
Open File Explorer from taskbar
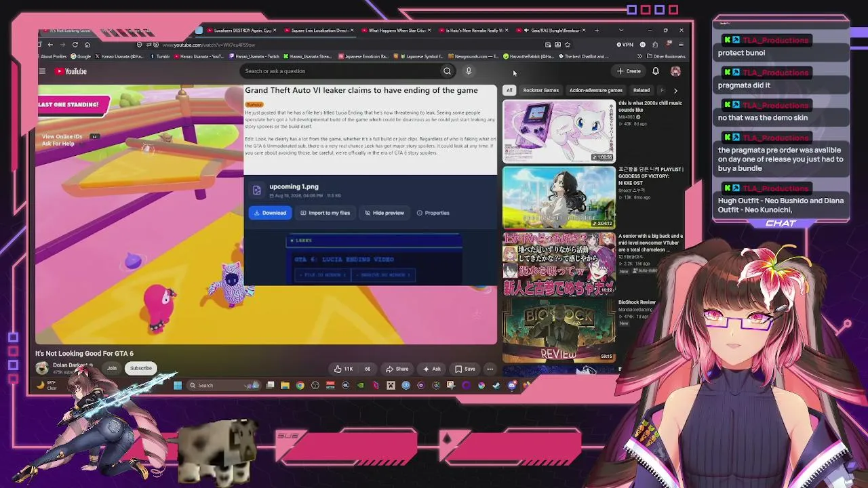tap(285, 386)
